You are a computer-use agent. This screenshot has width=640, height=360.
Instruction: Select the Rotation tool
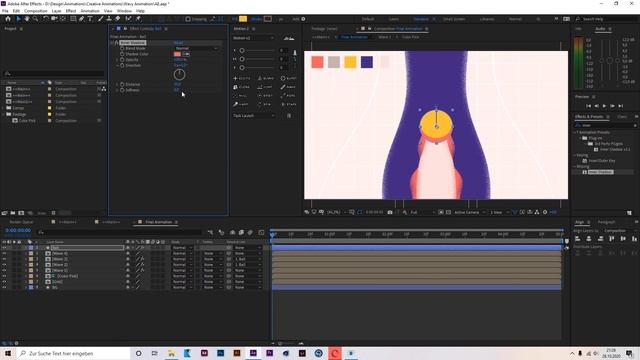[46, 19]
